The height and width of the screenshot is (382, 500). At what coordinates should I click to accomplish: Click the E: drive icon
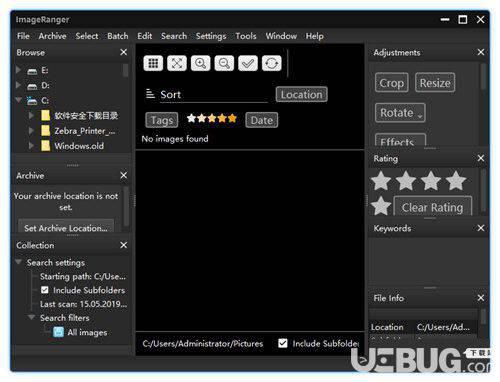pos(32,71)
